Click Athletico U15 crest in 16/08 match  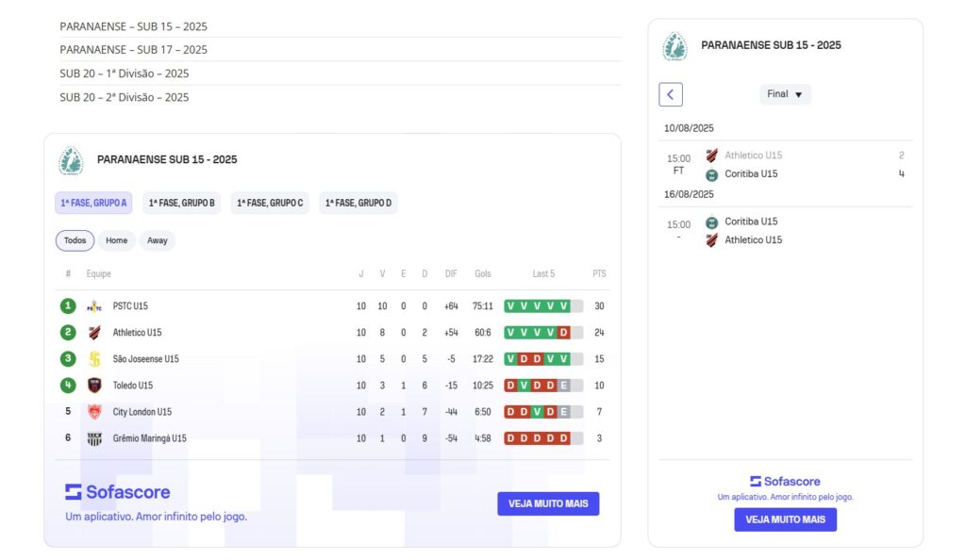point(711,240)
